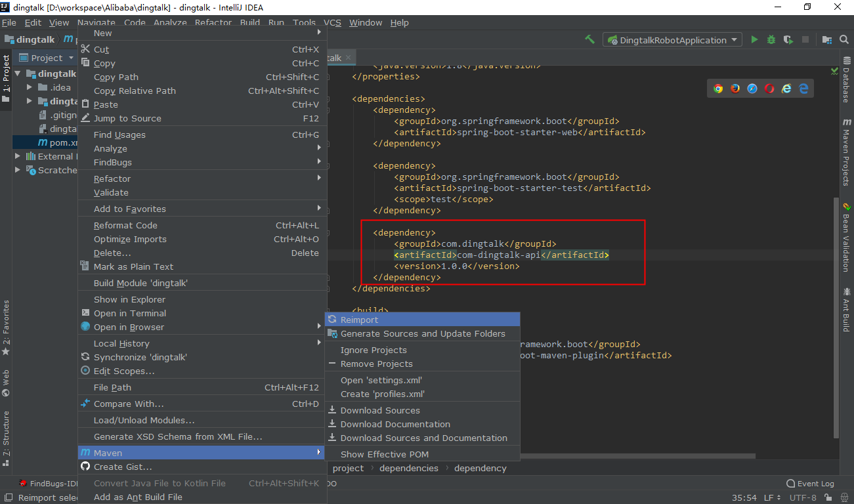Open the VCS menu in menu bar
Viewport: 854px width, 504px height.
pos(333,22)
